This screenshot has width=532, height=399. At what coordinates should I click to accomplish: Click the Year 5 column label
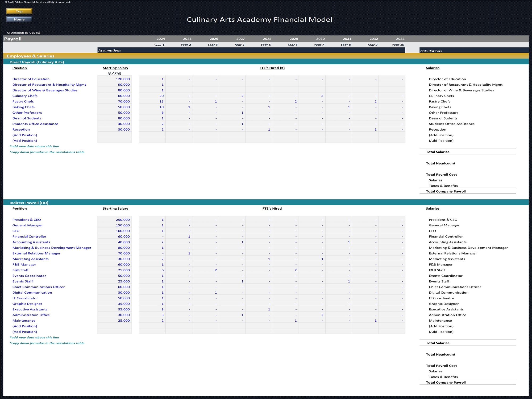click(x=266, y=45)
